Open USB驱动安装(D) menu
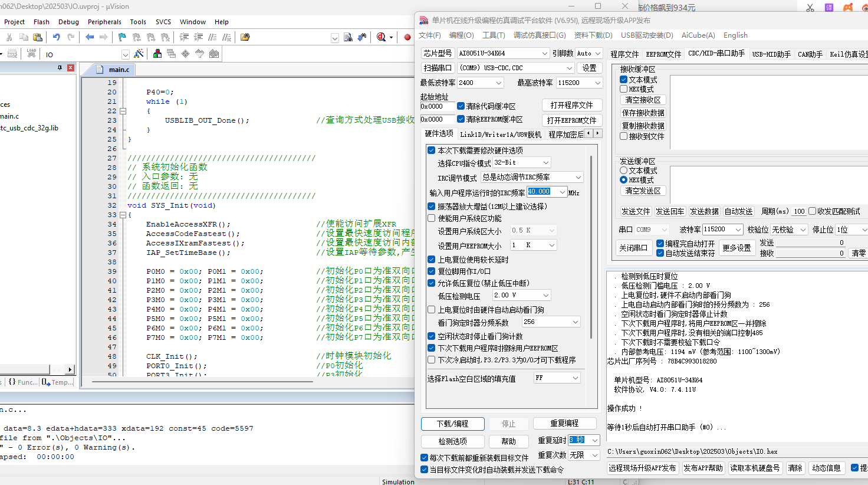868x485 pixels. click(x=647, y=35)
